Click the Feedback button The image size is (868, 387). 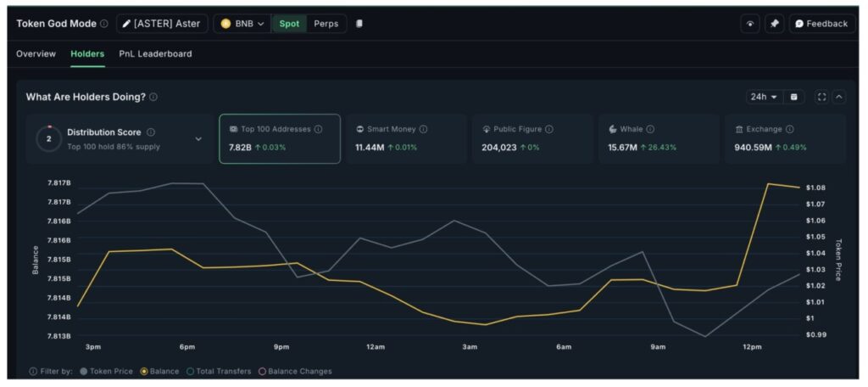[x=821, y=24]
